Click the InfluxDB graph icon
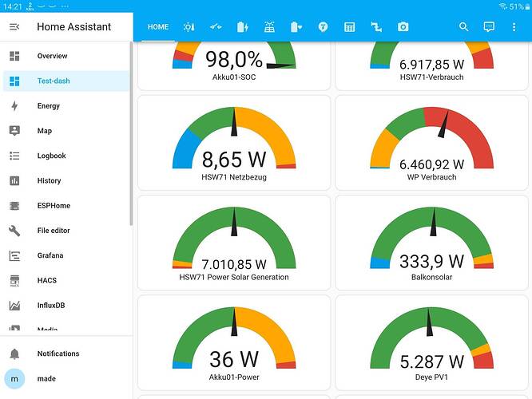532x399 pixels. click(x=14, y=306)
